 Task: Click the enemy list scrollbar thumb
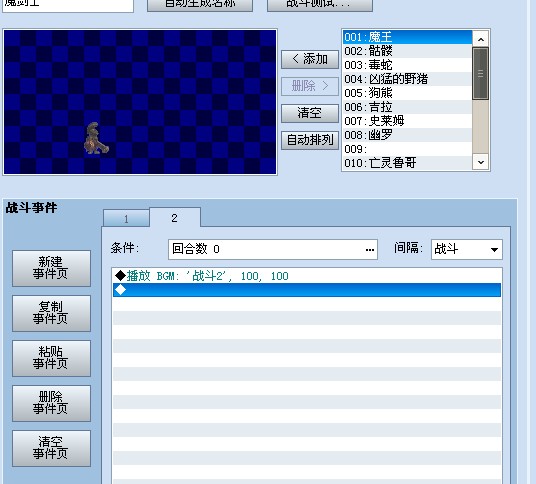[480, 74]
